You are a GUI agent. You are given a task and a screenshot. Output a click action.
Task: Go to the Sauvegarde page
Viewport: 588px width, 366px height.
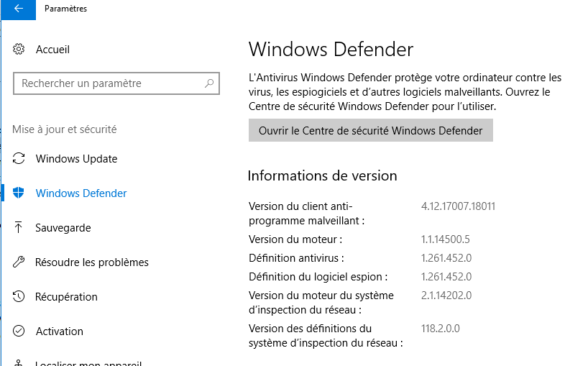click(x=63, y=228)
